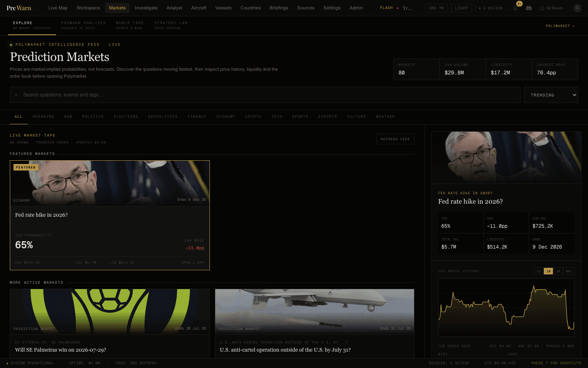Viewport: 588px width, 368px height.
Task: Open the Discord icon link
Action: [x=529, y=8]
